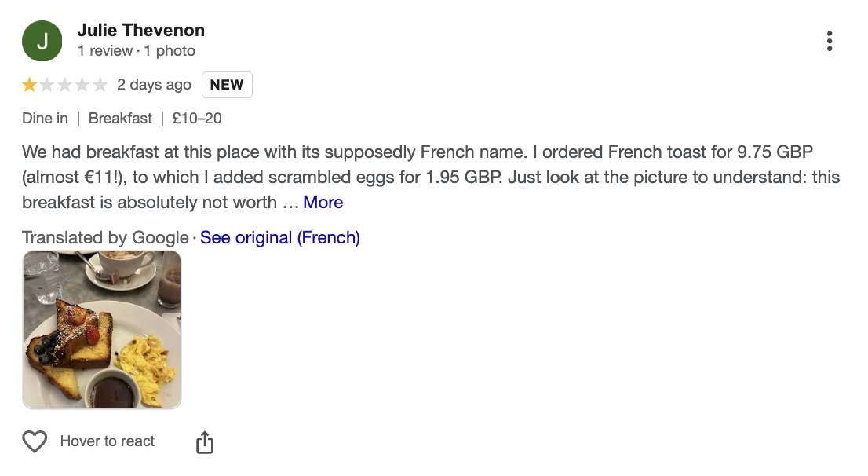This screenshot has width=868, height=476.
Task: Click the "2 days ago" timestamp
Action: tap(154, 85)
